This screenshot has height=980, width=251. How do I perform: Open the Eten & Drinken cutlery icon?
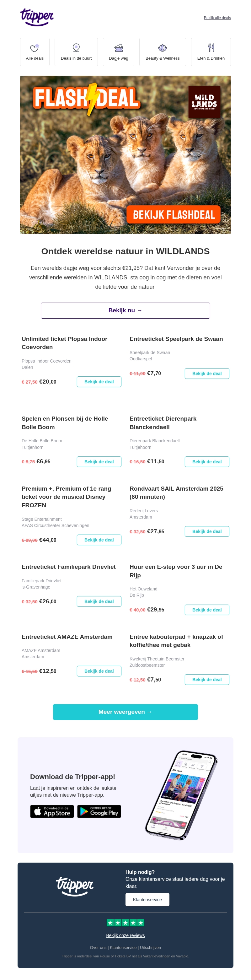(211, 48)
